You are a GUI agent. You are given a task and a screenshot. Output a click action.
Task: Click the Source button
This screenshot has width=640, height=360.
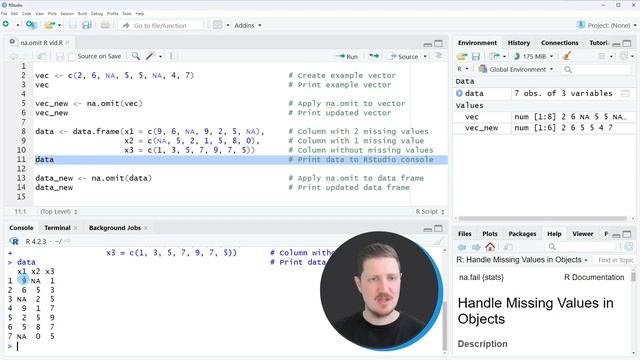point(403,56)
